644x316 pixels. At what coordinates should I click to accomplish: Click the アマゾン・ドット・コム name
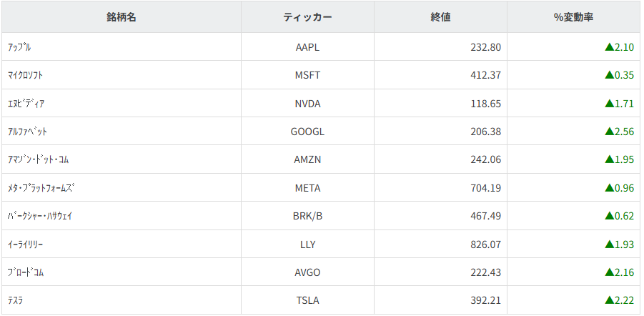pyautogui.click(x=36, y=159)
